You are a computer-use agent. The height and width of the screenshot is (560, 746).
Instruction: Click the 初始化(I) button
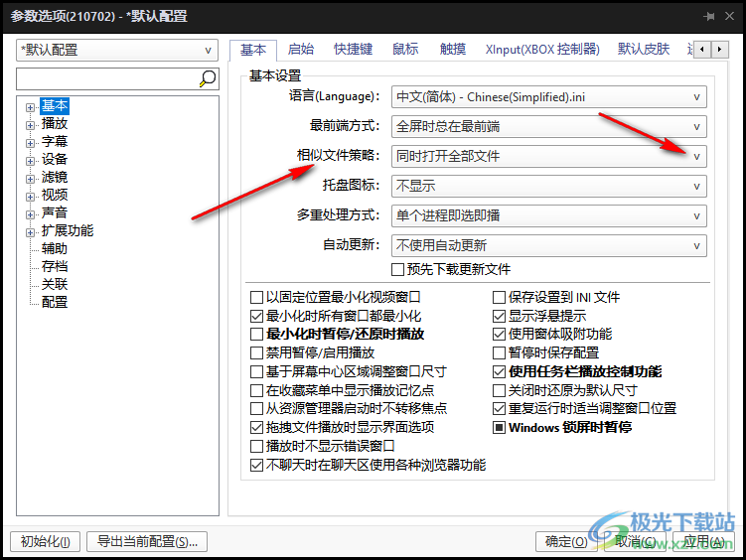[46, 541]
